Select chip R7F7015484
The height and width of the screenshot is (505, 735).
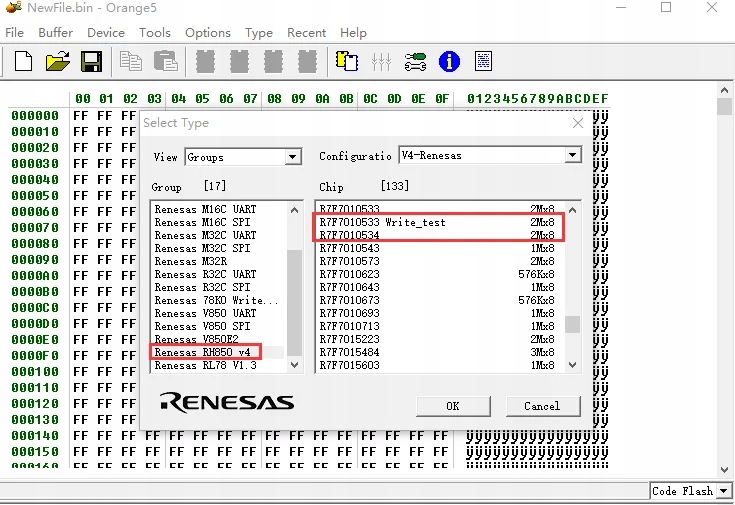click(x=437, y=352)
